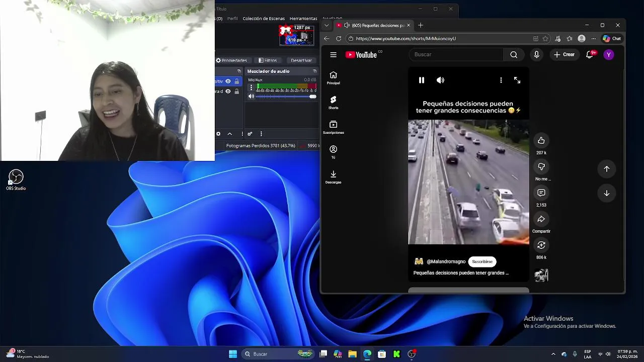Add this page to Edge favorites star
This screenshot has height=362, width=644.
[545, 39]
